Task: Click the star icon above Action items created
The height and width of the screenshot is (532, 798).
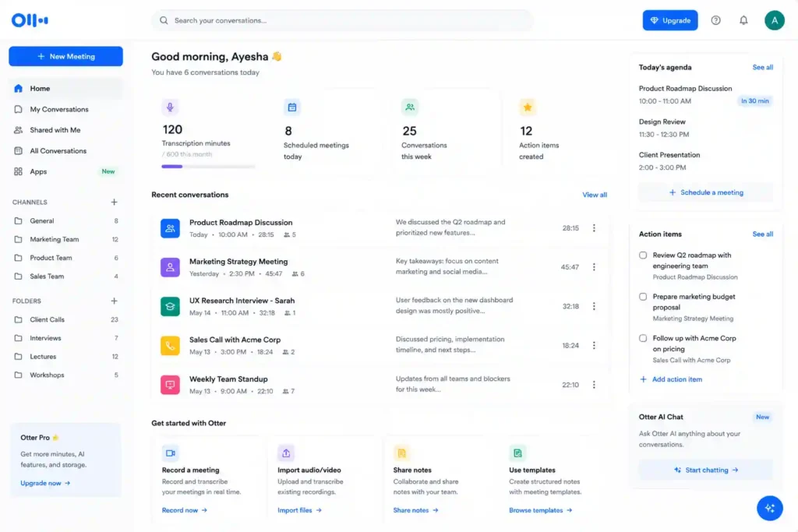Action: point(528,107)
